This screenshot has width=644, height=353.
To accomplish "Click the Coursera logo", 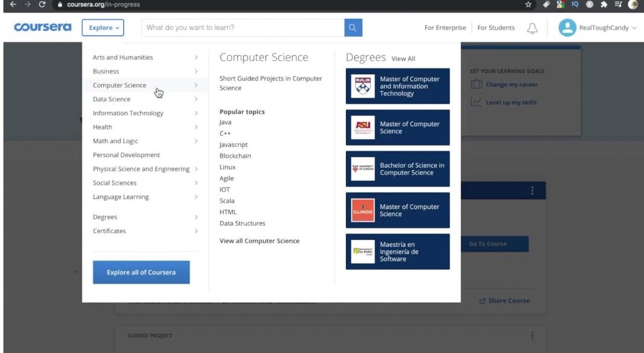I will 43,27.
